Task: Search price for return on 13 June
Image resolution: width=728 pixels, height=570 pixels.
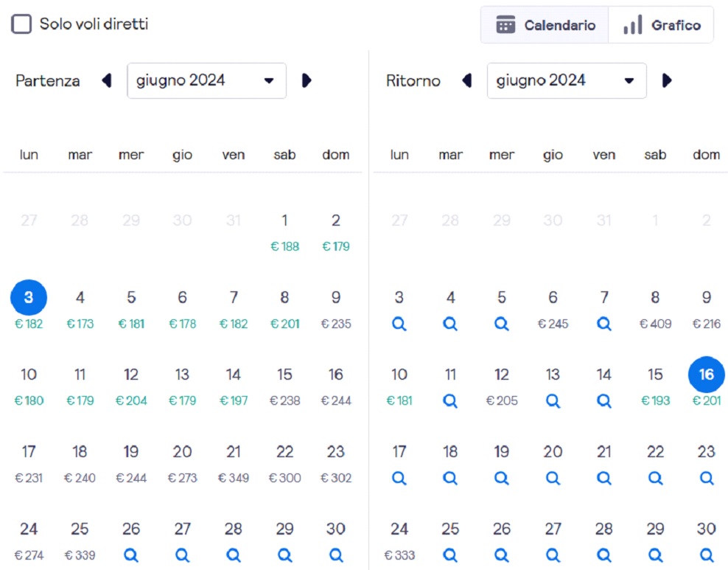Action: pos(553,401)
